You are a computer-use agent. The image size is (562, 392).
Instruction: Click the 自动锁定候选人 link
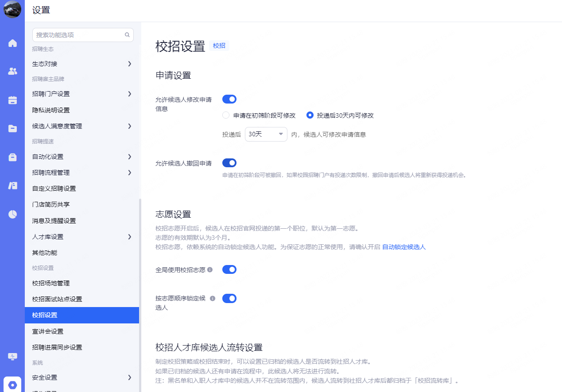point(403,247)
